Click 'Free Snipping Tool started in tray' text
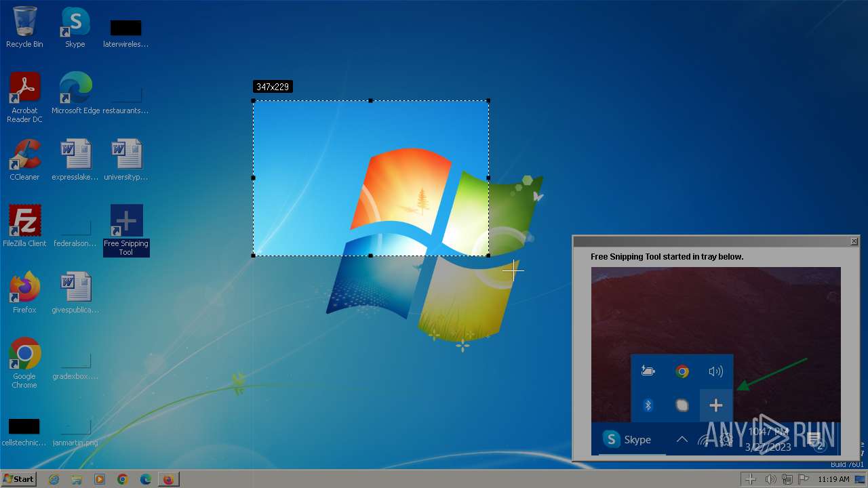The width and height of the screenshot is (868, 488). pos(667,257)
